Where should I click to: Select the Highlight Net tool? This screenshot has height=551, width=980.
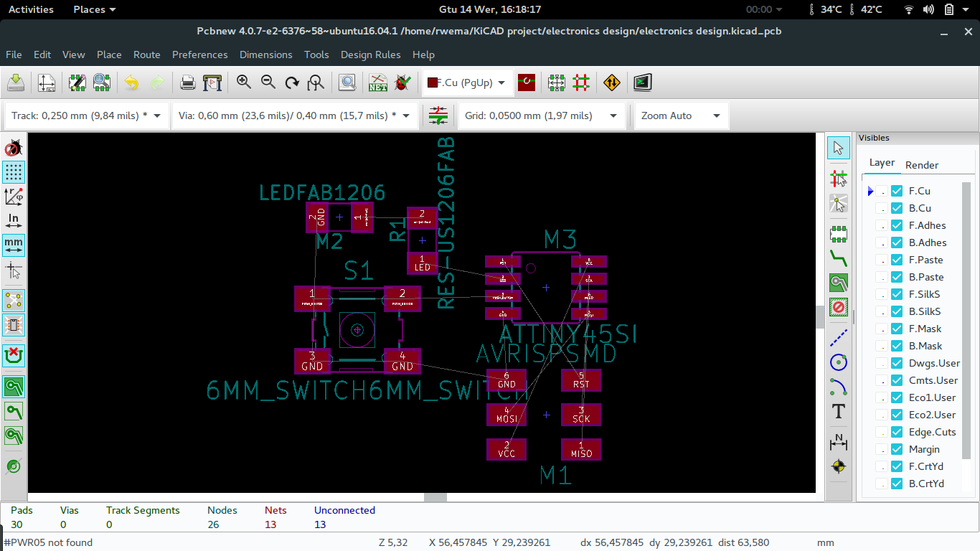click(838, 178)
